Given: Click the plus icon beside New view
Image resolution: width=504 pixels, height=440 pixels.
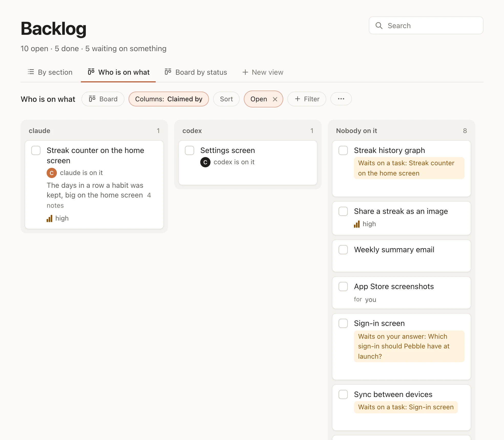Looking at the screenshot, I should (x=245, y=72).
